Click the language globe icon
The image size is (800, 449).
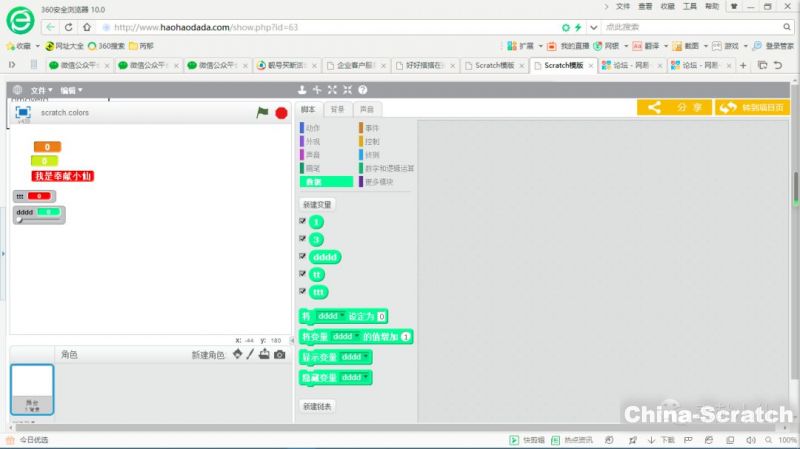[17, 90]
